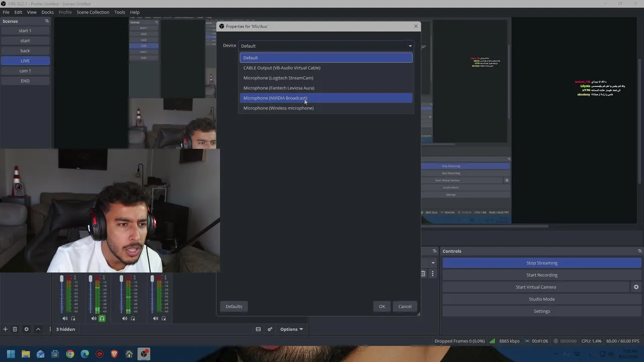Delete the selected scene with trash icon
Viewport: 644px width, 362px height.
pyautogui.click(x=15, y=329)
